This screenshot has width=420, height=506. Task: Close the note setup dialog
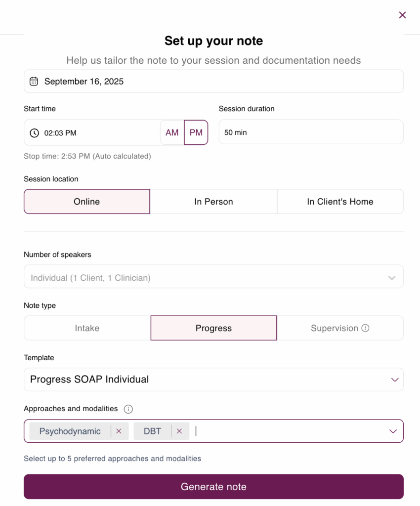coord(402,15)
